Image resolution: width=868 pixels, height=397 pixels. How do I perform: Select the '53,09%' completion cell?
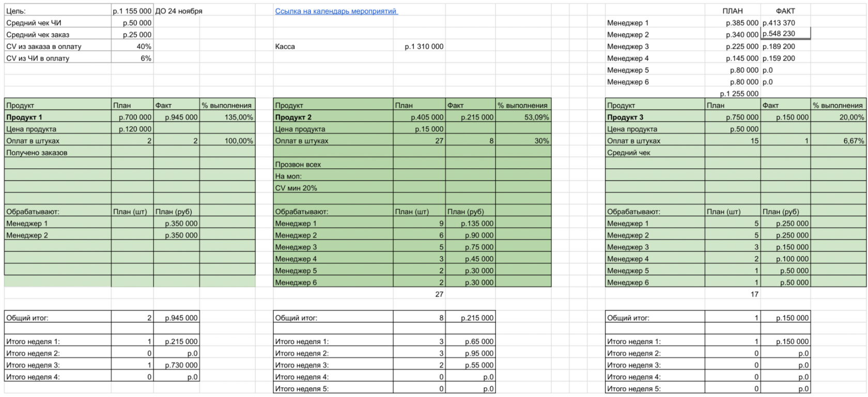pyautogui.click(x=523, y=117)
